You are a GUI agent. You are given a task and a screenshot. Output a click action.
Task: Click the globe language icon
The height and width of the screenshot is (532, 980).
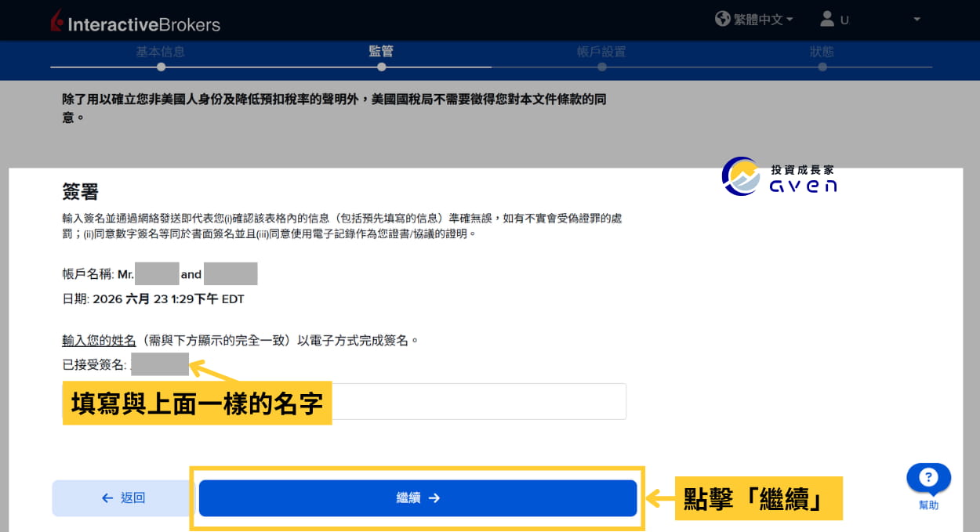(723, 19)
